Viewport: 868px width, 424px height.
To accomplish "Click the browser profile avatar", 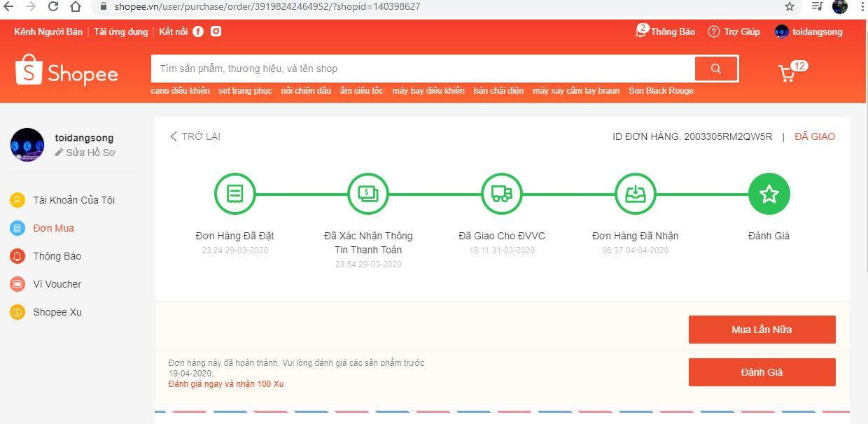I will (x=840, y=6).
